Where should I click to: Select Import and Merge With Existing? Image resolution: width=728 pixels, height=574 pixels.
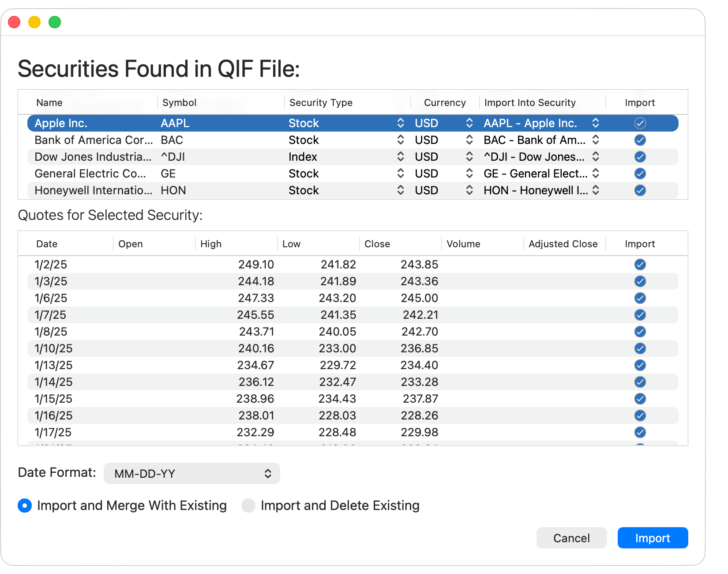pos(25,506)
